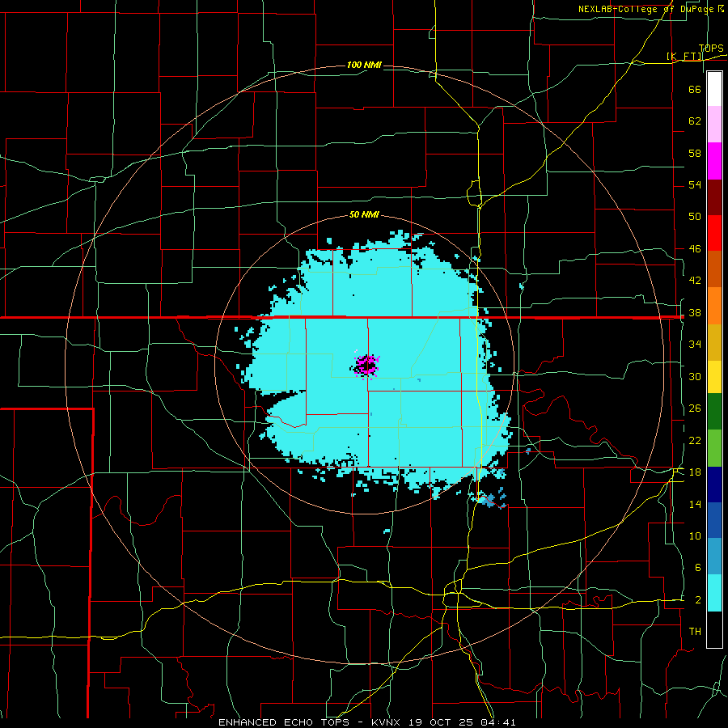
Task: Click the "TOPS" legend heading
Action: tap(711, 49)
